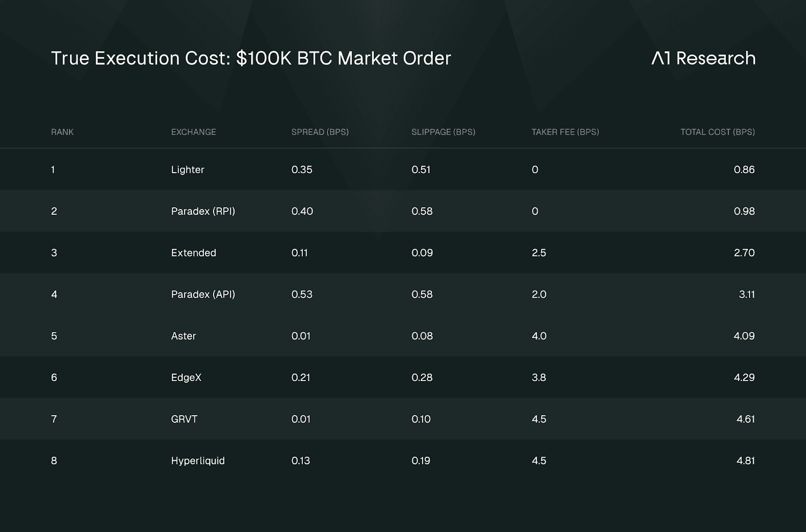This screenshot has height=532, width=806.
Task: Click the A1 Research logo
Action: click(703, 58)
